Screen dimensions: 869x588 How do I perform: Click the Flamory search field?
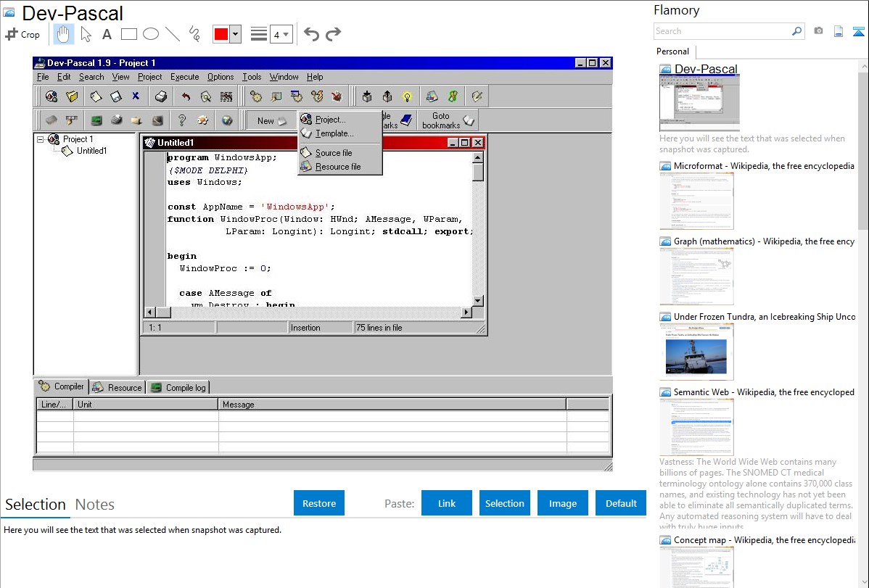click(x=722, y=31)
